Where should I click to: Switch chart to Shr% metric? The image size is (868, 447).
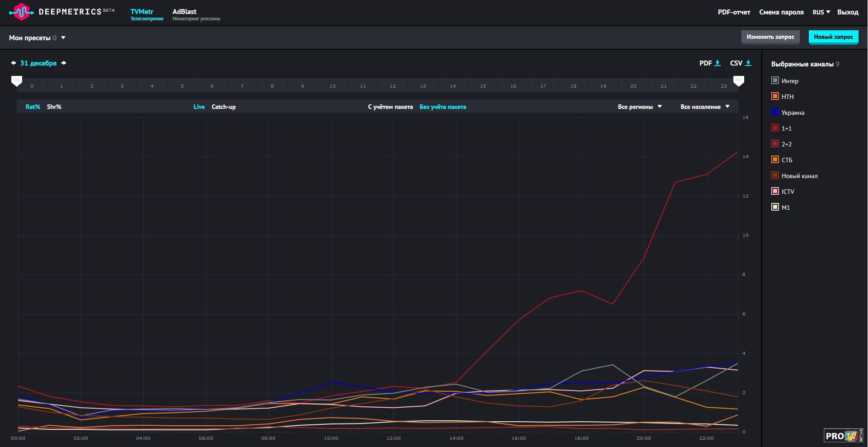point(54,107)
